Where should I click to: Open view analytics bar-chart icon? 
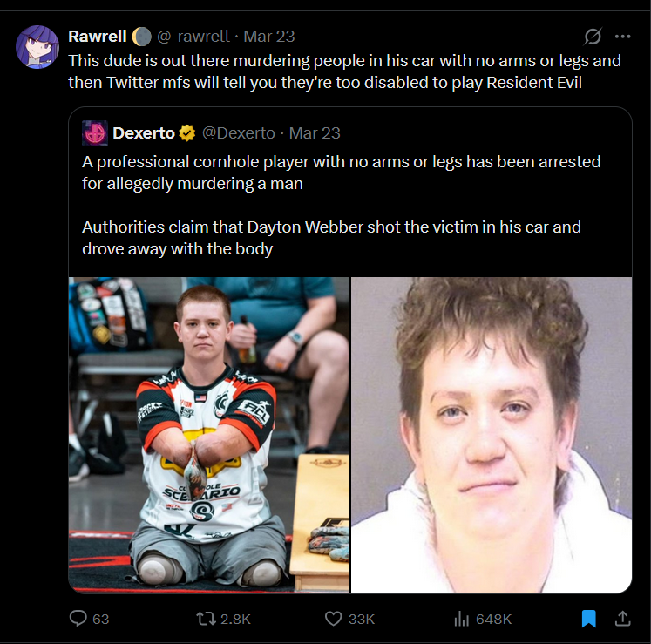(461, 619)
